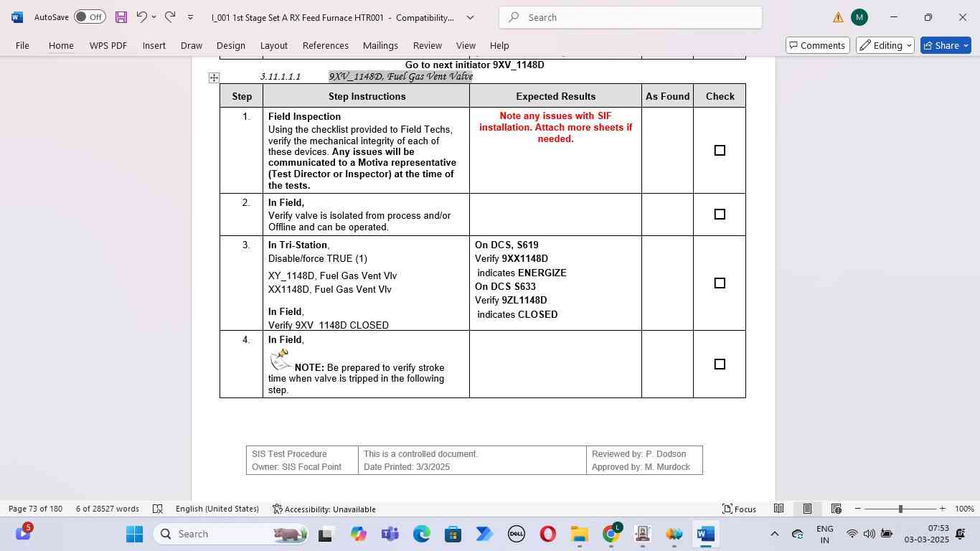Click the zoom in plus button
Viewport: 980px width, 551px height.
click(x=942, y=509)
